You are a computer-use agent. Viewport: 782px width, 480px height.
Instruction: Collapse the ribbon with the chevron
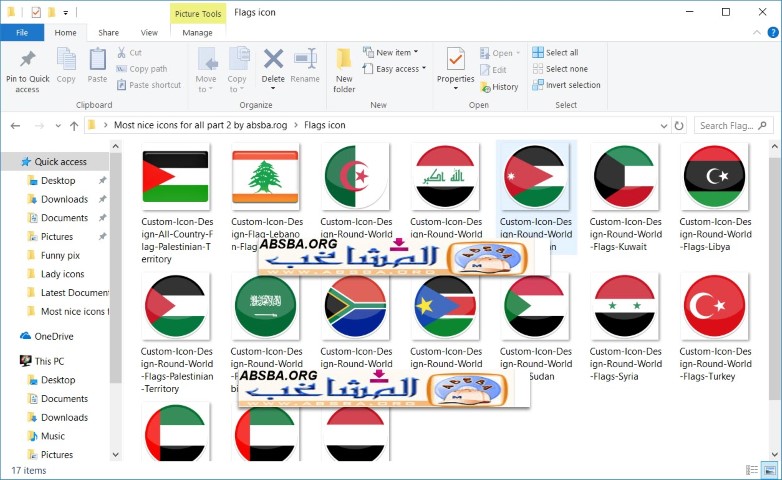click(x=757, y=32)
